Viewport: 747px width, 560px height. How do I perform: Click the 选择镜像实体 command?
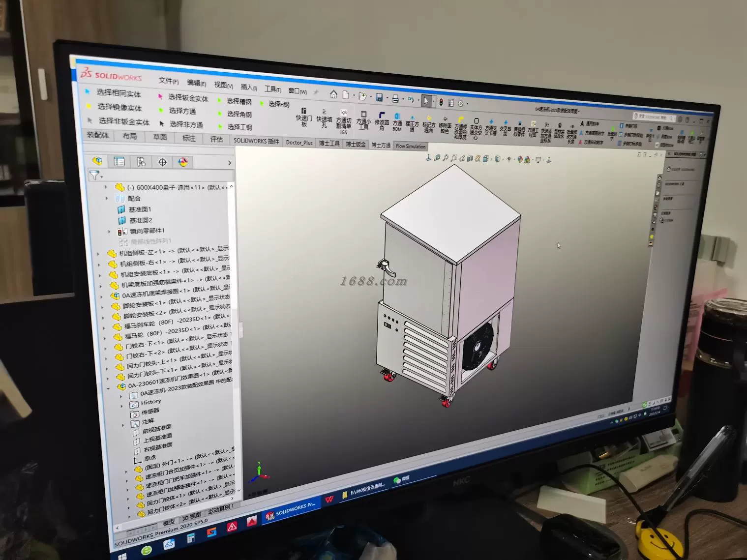click(x=120, y=107)
